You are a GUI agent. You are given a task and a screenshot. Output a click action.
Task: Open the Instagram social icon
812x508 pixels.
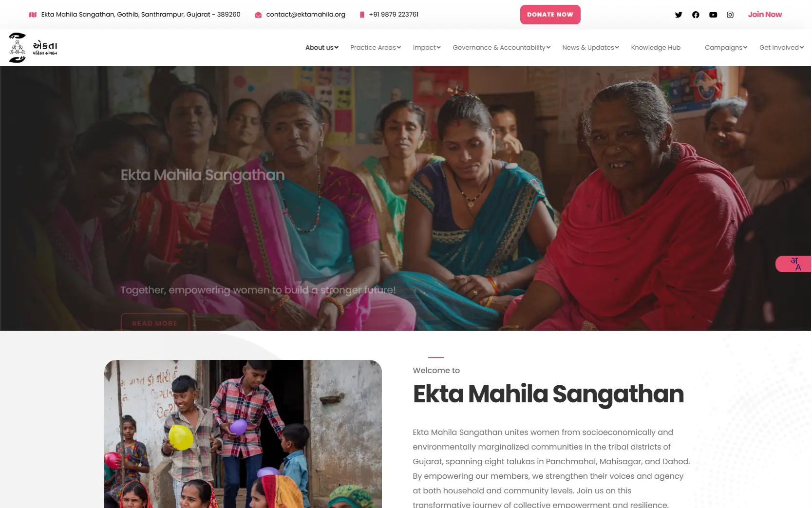point(730,15)
